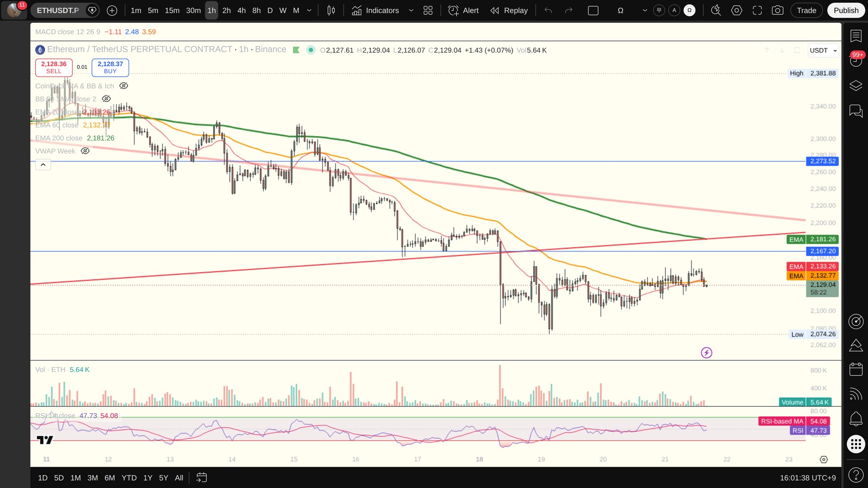Screen dimensions: 868x488
Task: Expand the manage layouts dropdown arrow
Action: point(644,10)
